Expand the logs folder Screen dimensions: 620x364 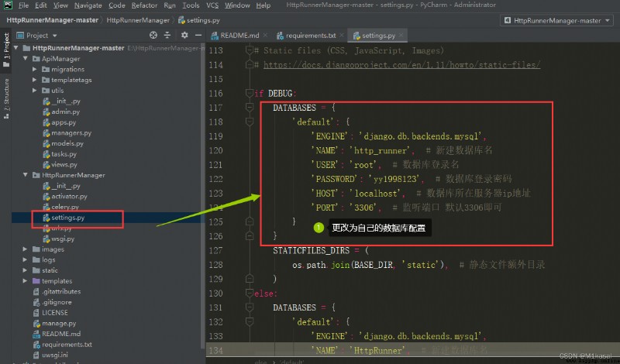26,260
